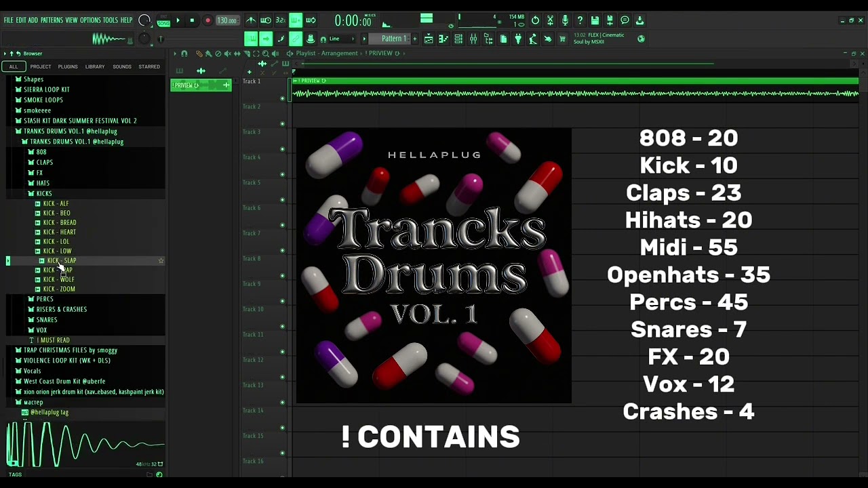868x488 pixels.
Task: Open the Piano roll view
Action: [443, 39]
